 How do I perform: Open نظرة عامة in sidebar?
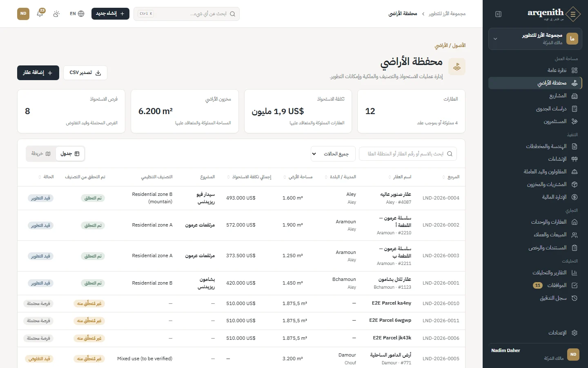coord(535,70)
